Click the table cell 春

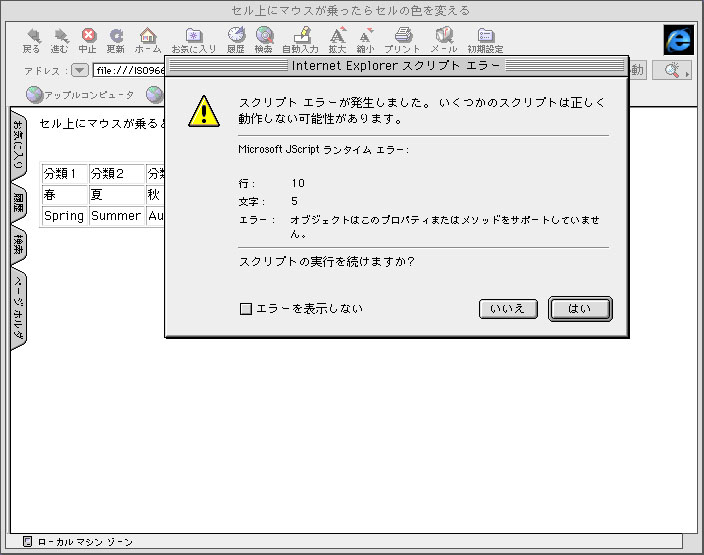coord(65,194)
